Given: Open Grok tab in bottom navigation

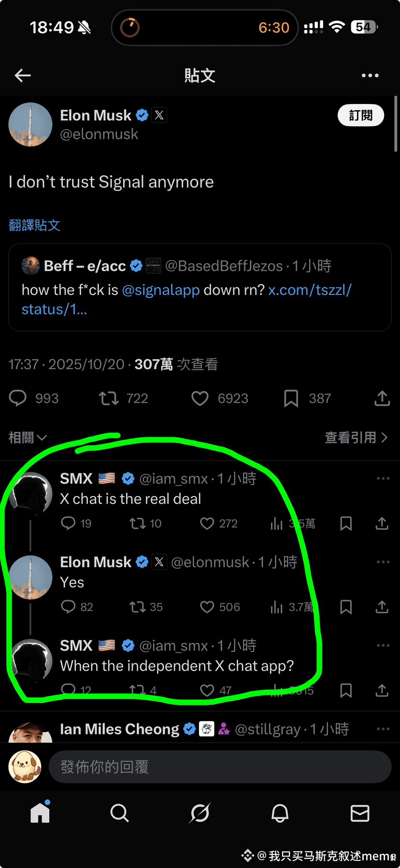Looking at the screenshot, I should click(200, 813).
